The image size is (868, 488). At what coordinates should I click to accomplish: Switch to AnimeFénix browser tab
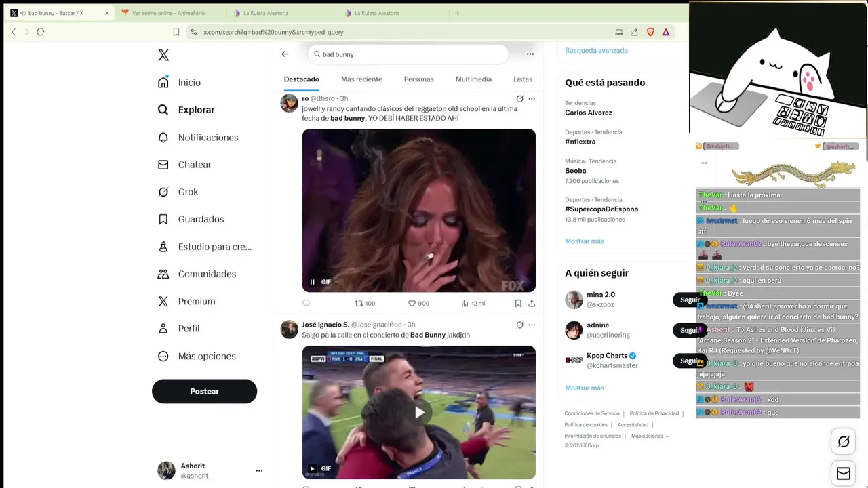(x=170, y=13)
